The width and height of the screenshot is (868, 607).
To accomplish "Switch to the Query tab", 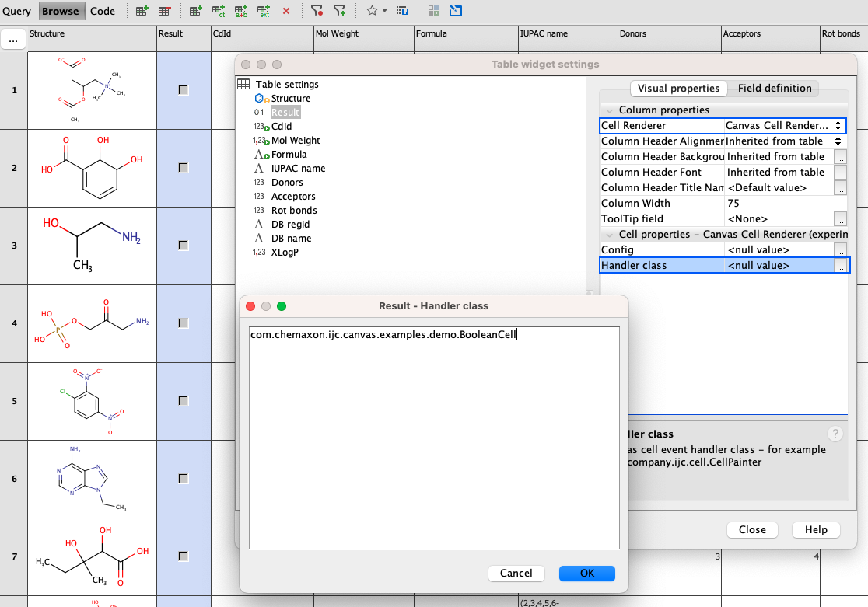I will click(x=18, y=11).
